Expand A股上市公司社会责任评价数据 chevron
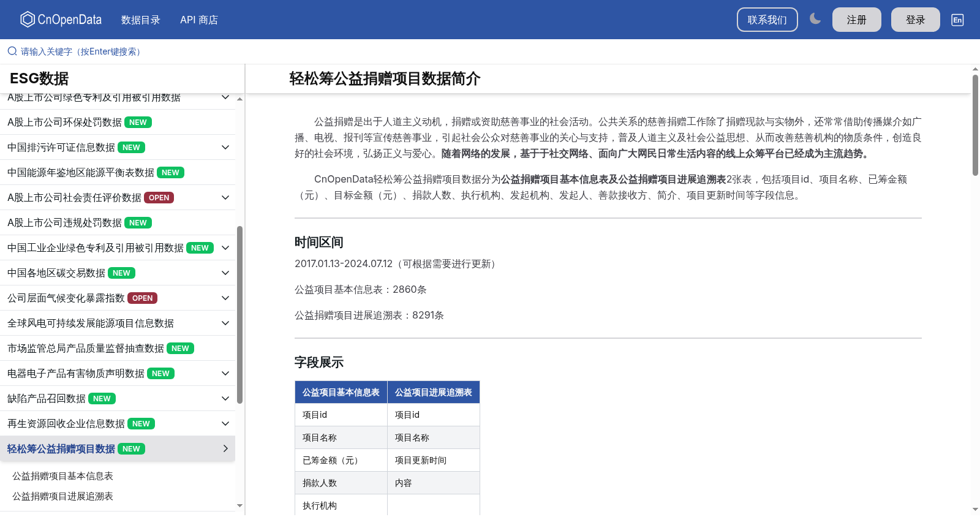The width and height of the screenshot is (980, 525). click(x=225, y=198)
